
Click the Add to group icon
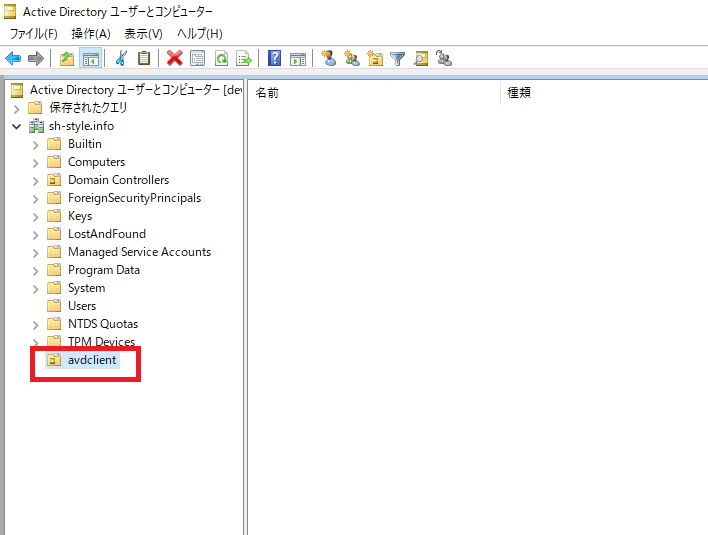[x=444, y=59]
